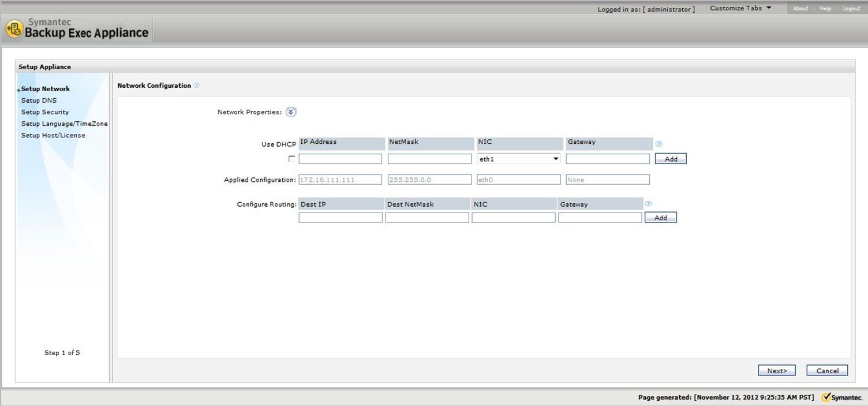Click the Setup Appliance panel title
The width and height of the screenshot is (868, 406).
(45, 67)
